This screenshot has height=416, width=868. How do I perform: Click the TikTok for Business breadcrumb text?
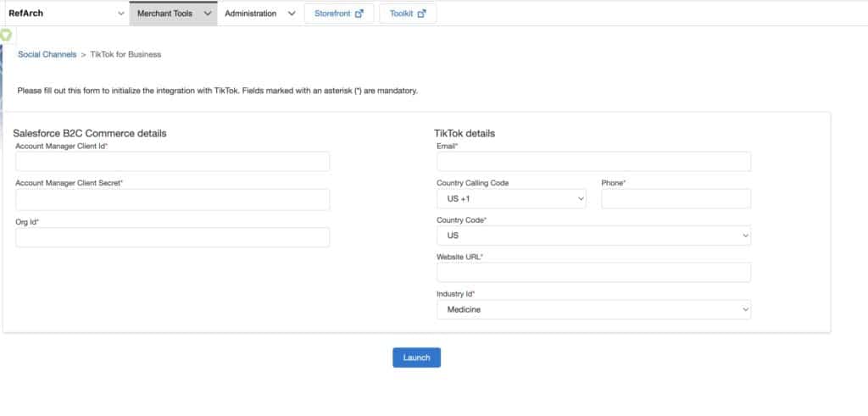point(125,54)
